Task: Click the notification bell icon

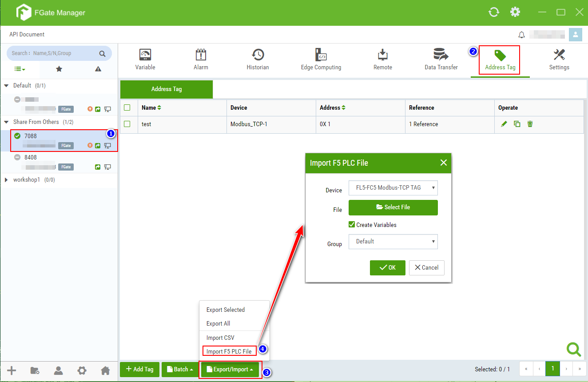Action: [x=521, y=35]
